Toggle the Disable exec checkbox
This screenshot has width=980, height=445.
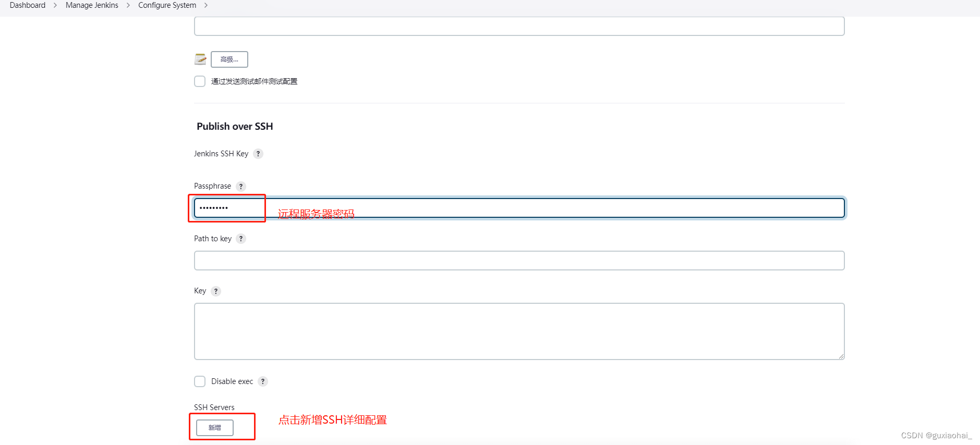point(200,381)
